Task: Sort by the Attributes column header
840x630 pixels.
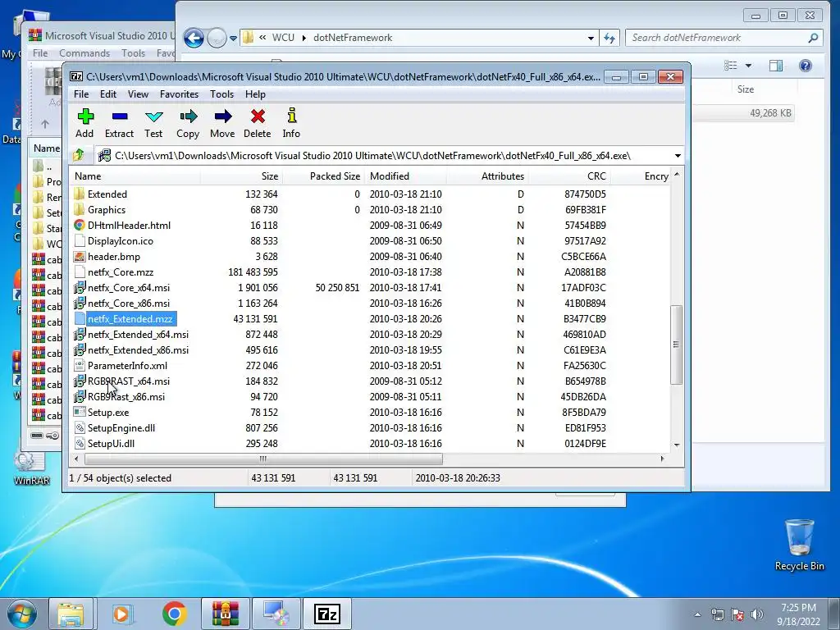Action: point(487,176)
